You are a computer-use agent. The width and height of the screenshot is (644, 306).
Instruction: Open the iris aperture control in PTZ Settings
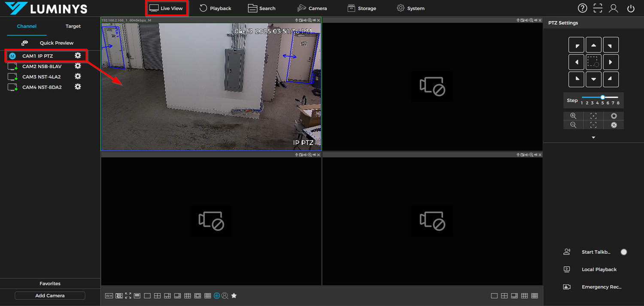614,116
